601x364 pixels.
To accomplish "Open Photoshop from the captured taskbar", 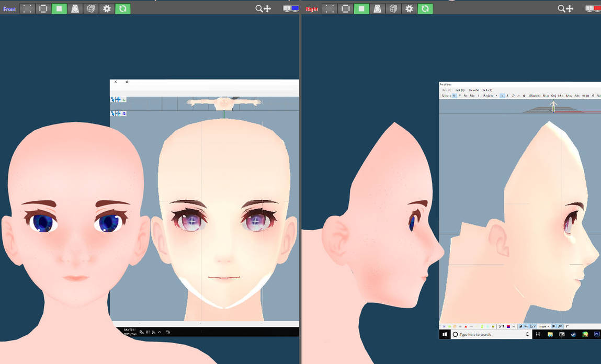I will [596, 335].
